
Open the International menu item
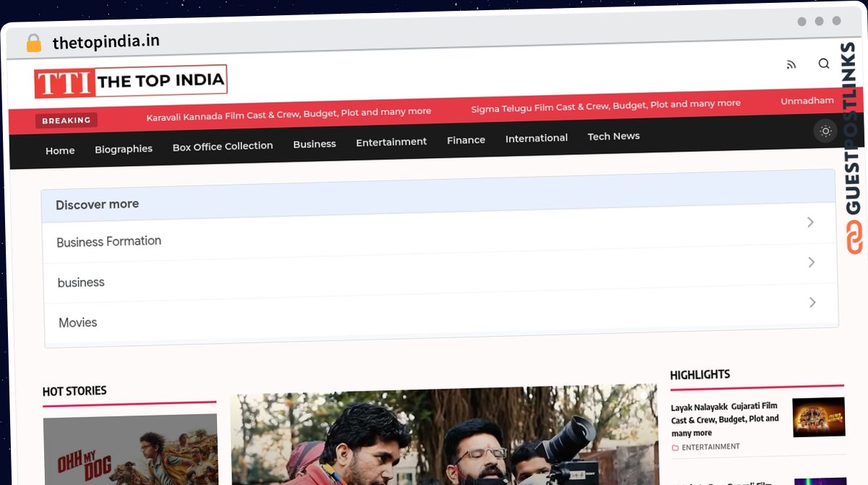(537, 138)
